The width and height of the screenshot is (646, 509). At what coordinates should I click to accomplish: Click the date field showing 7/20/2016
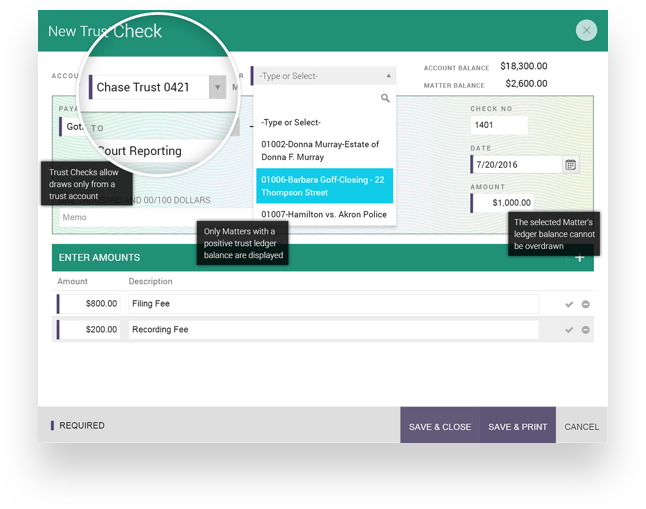click(517, 164)
